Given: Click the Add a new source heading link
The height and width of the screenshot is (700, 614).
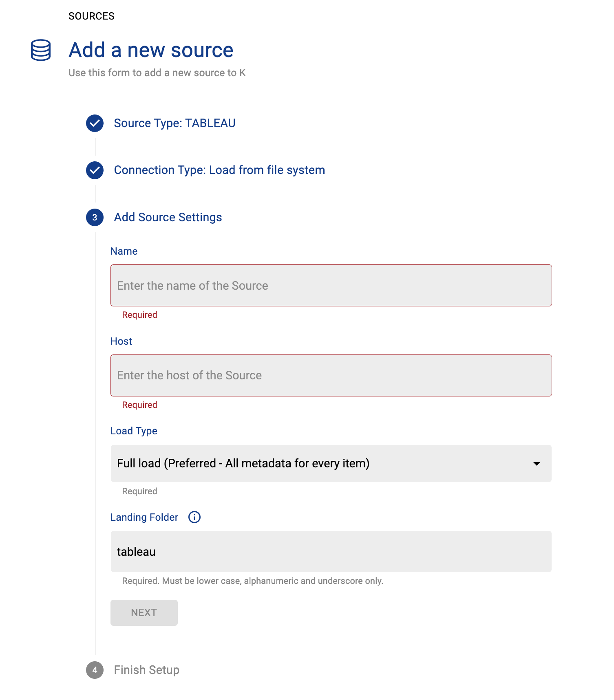Looking at the screenshot, I should point(151,50).
